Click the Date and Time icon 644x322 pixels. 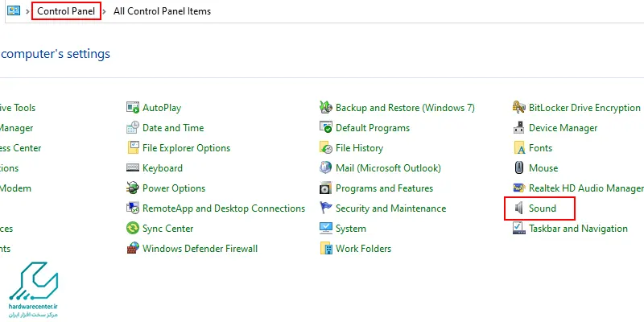133,128
